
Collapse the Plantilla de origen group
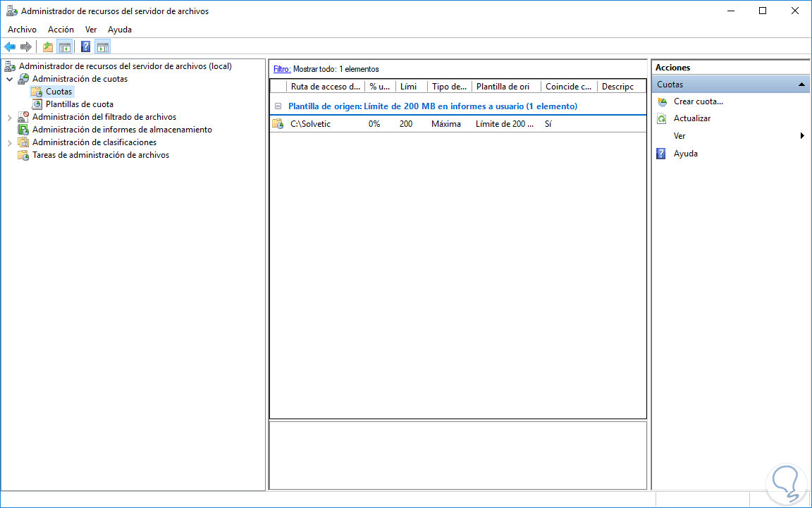pos(278,106)
